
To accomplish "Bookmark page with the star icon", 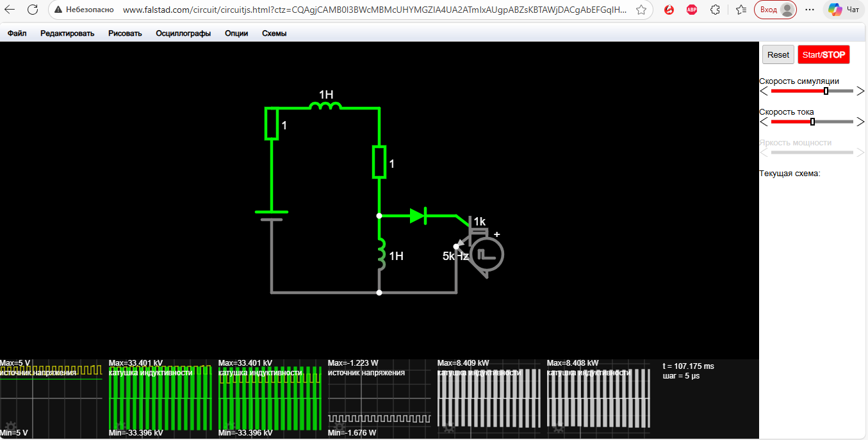I will [x=641, y=10].
